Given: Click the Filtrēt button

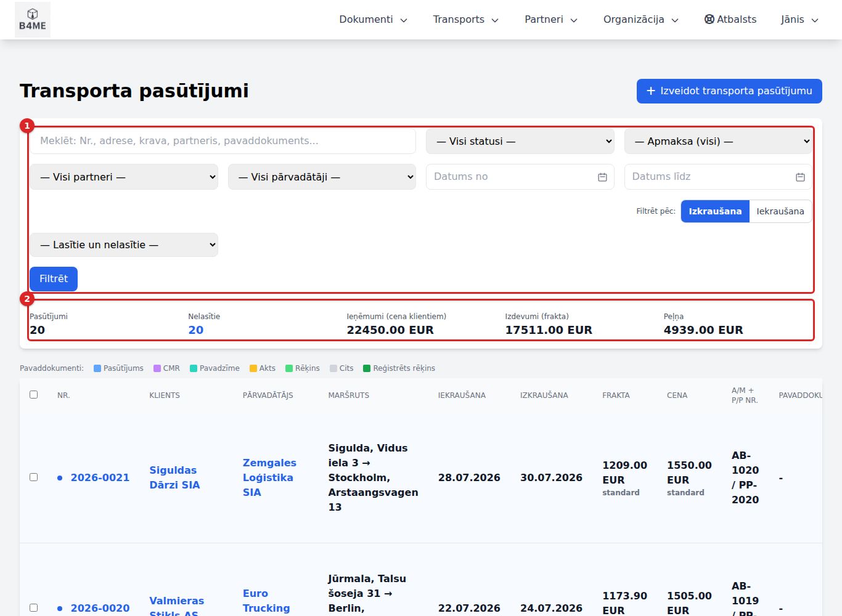Looking at the screenshot, I should click(54, 278).
